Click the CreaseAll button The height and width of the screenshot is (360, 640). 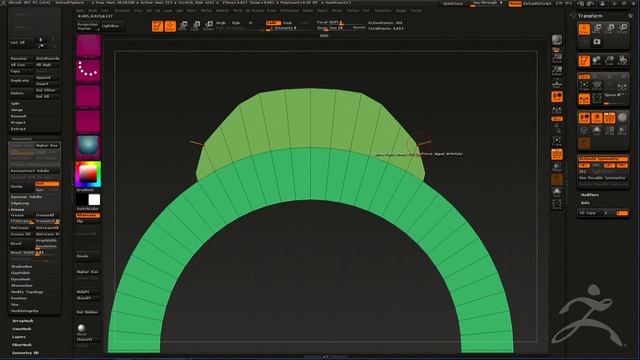pos(47,215)
